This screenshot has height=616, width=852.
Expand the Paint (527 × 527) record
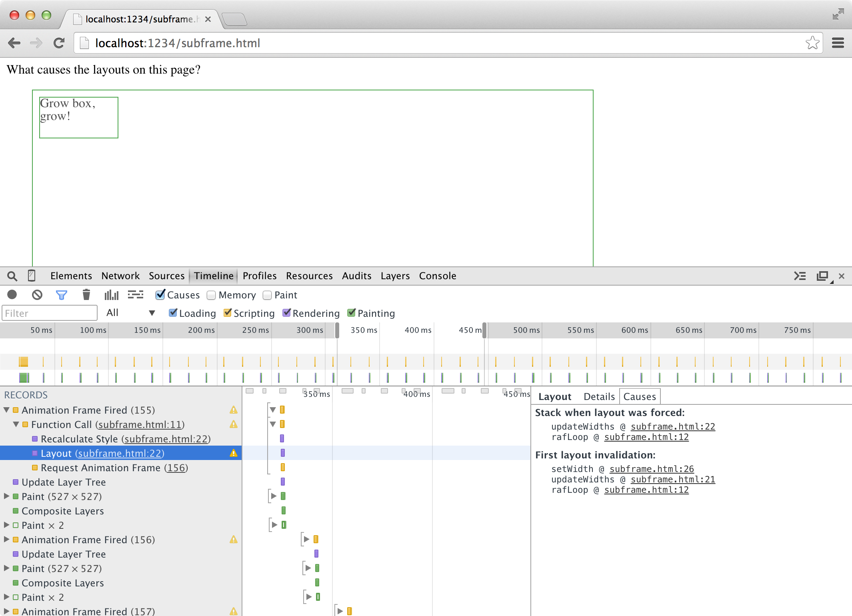coord(6,496)
